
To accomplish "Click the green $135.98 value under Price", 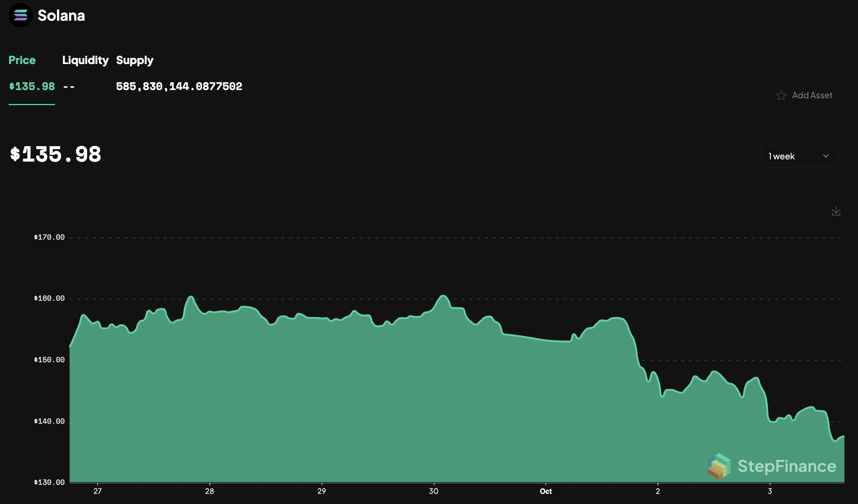I will [32, 86].
